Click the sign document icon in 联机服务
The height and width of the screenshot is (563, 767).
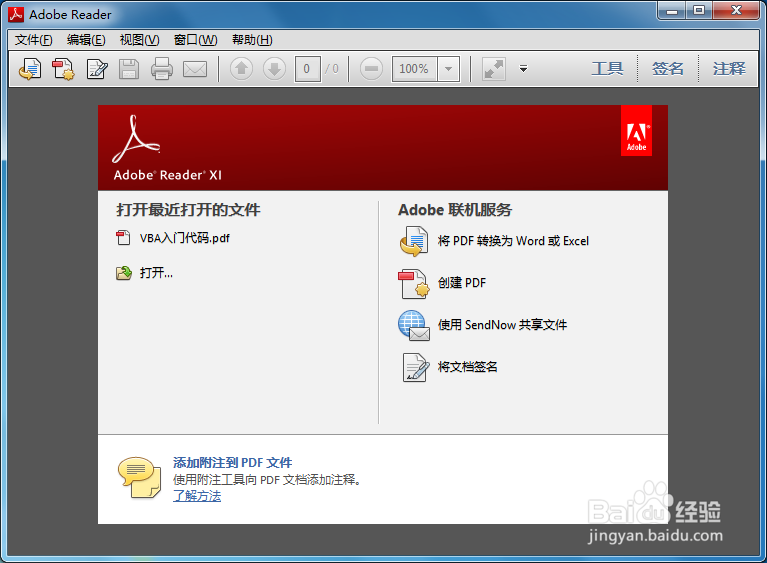[x=415, y=367]
